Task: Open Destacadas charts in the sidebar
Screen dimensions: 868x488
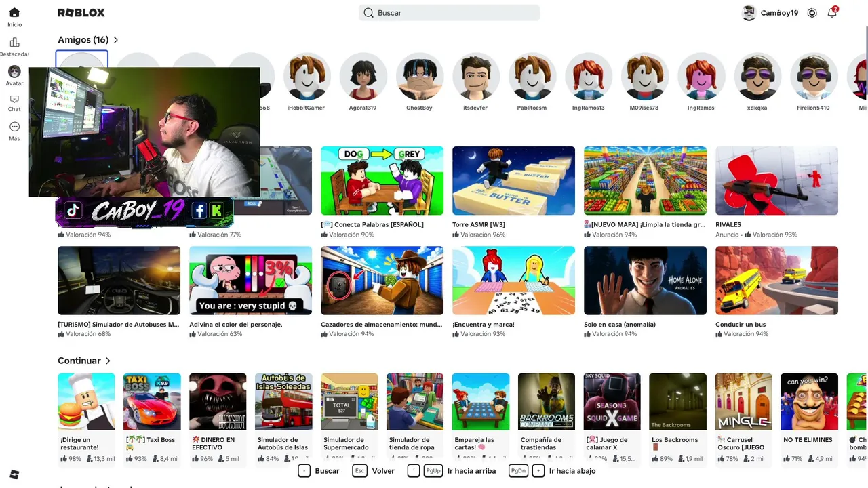Action: (14, 47)
